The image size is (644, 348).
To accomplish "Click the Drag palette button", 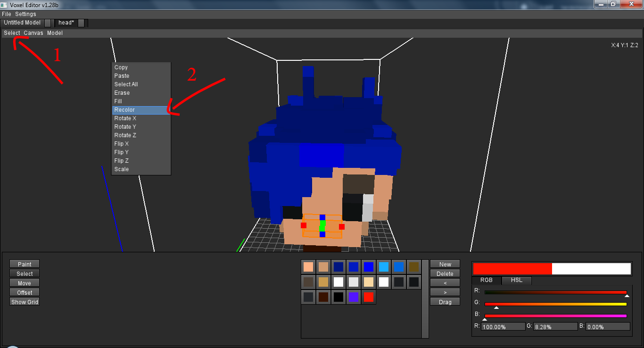I will (445, 302).
